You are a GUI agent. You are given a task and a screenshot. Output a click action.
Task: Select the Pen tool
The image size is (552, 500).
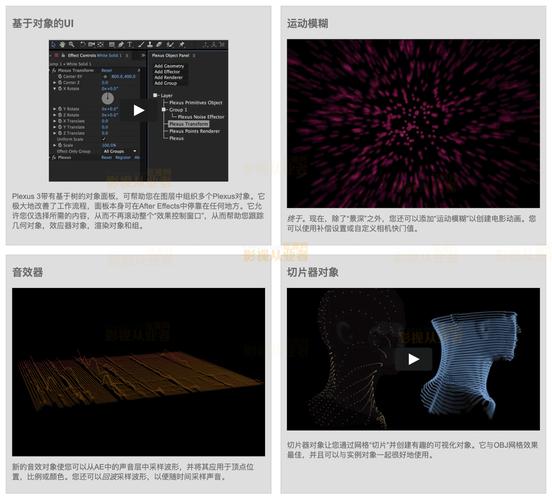(121, 44)
